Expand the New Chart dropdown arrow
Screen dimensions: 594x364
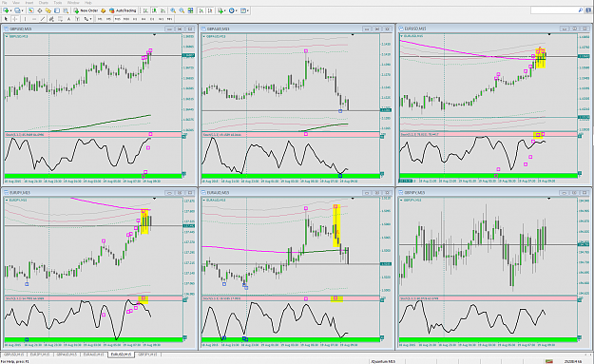coord(11,10)
